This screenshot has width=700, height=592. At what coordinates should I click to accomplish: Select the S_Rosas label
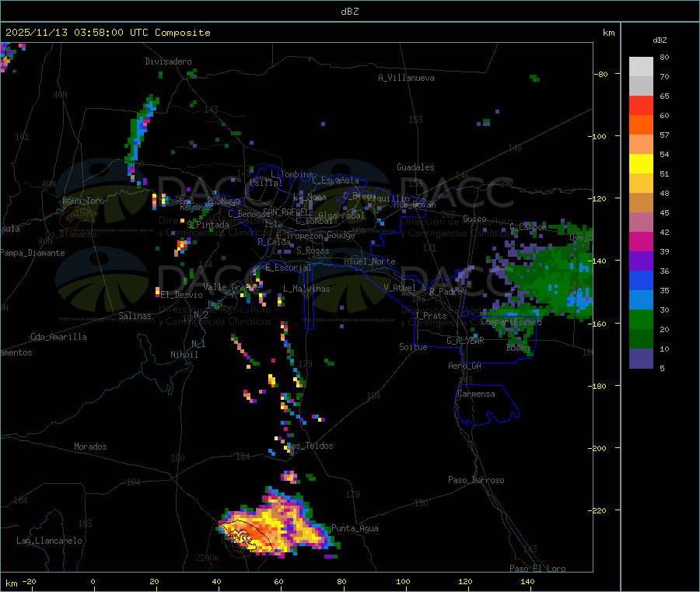(x=313, y=250)
